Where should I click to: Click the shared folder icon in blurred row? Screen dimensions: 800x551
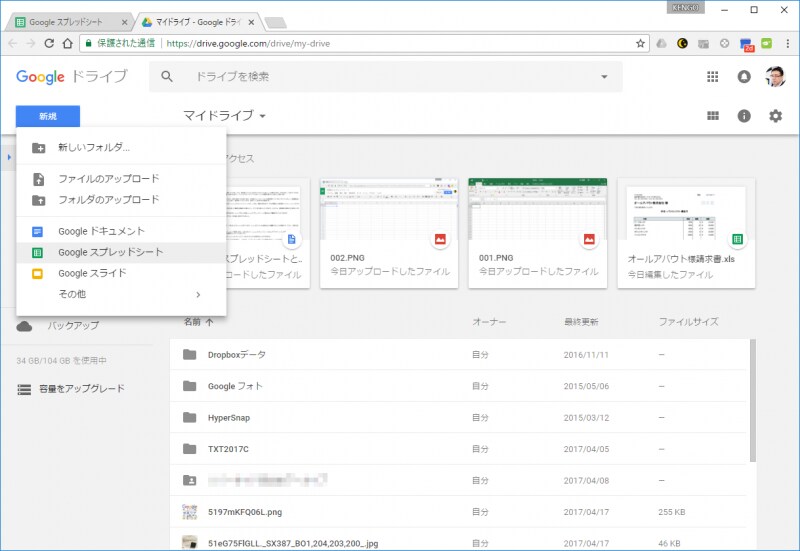point(189,480)
